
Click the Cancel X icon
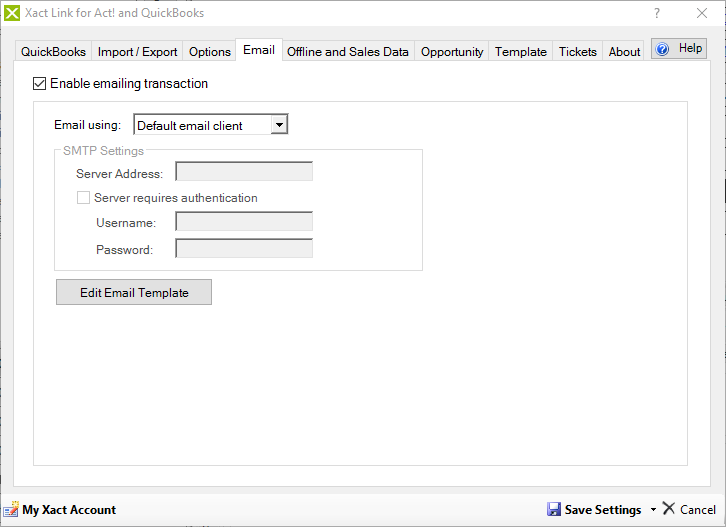coord(669,508)
